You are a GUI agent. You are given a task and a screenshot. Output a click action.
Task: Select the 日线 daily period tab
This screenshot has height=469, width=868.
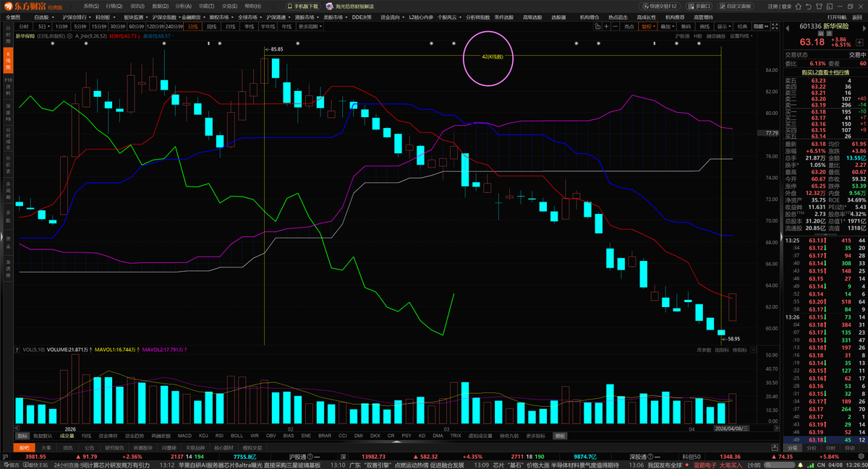point(193,26)
